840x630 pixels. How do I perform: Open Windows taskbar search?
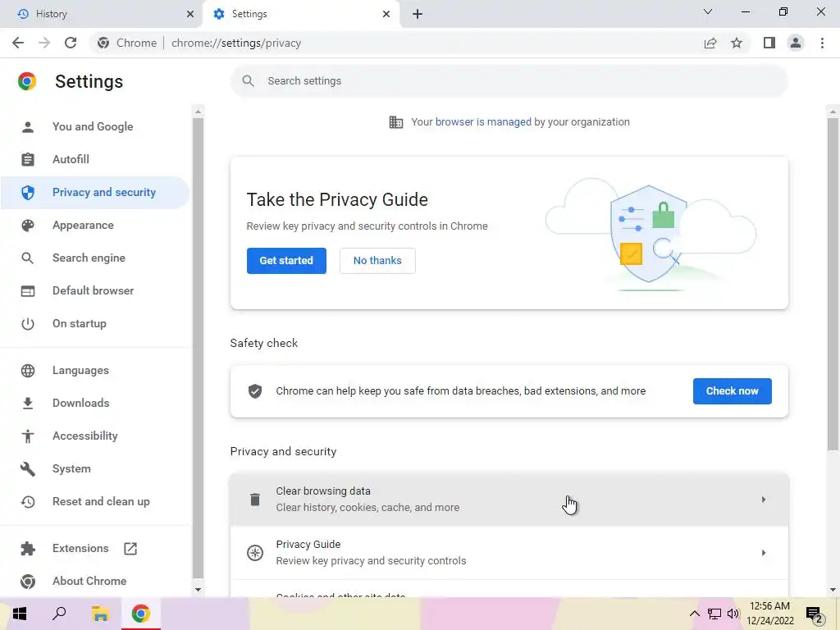59,614
